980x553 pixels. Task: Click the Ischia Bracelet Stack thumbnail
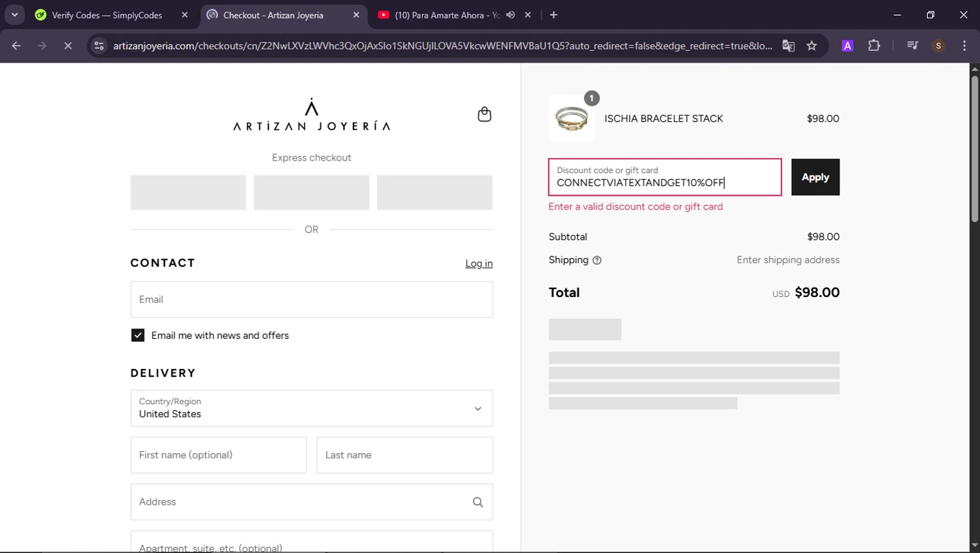572,118
